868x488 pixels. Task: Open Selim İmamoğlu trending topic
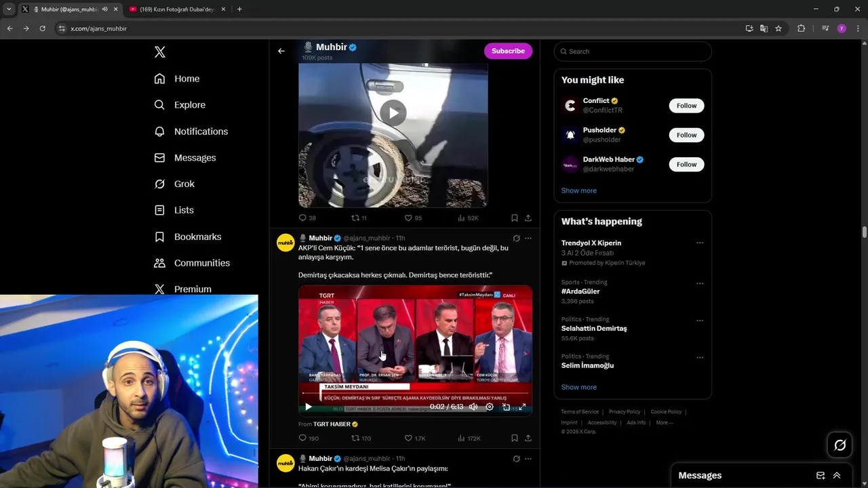click(587, 365)
